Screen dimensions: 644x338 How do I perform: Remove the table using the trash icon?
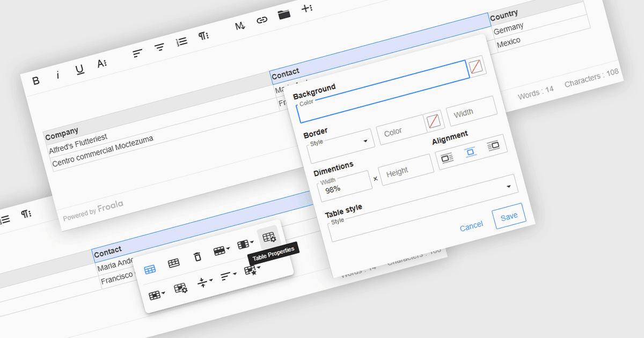197,256
